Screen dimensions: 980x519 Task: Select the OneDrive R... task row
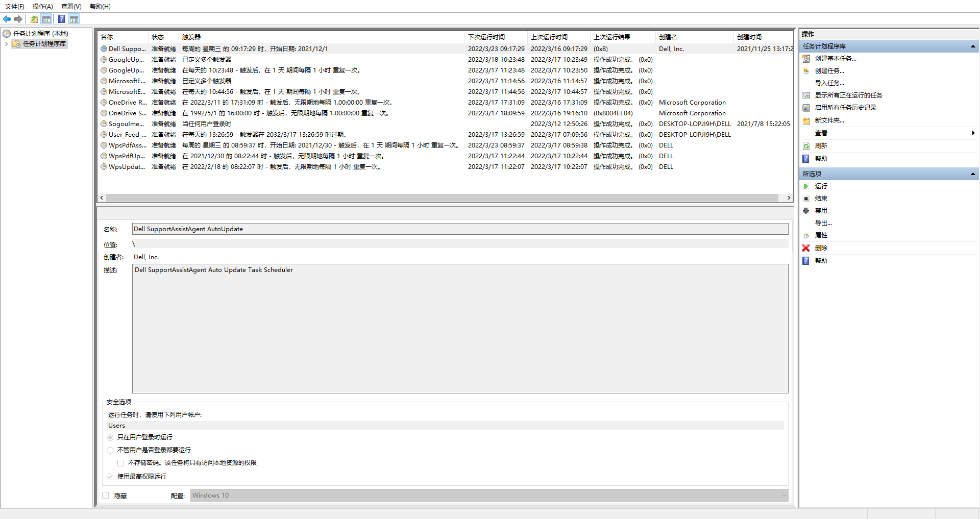pyautogui.click(x=445, y=103)
